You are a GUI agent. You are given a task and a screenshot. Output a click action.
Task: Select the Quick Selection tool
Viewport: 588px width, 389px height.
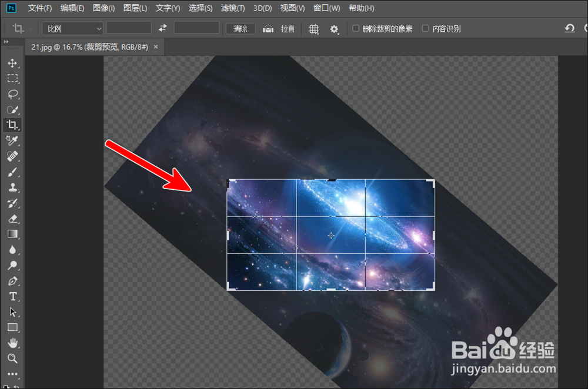pos(12,110)
